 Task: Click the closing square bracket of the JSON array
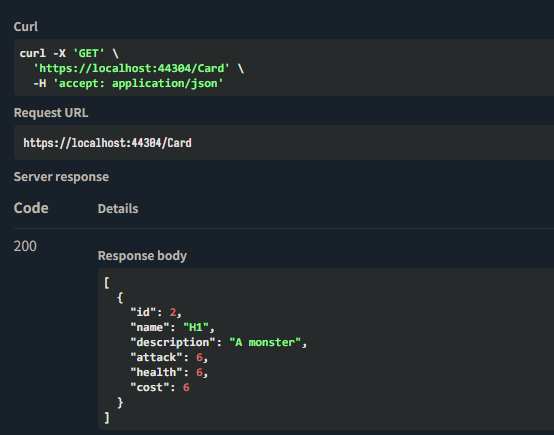(107, 418)
